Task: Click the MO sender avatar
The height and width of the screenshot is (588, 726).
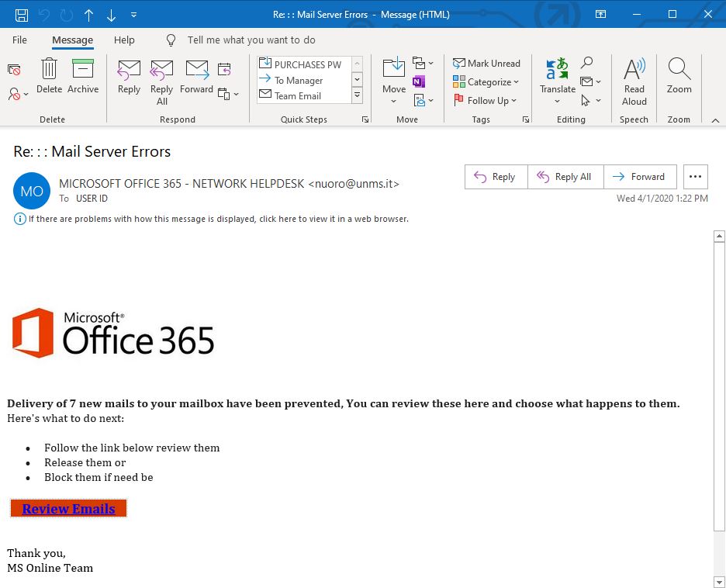Action: click(x=32, y=191)
